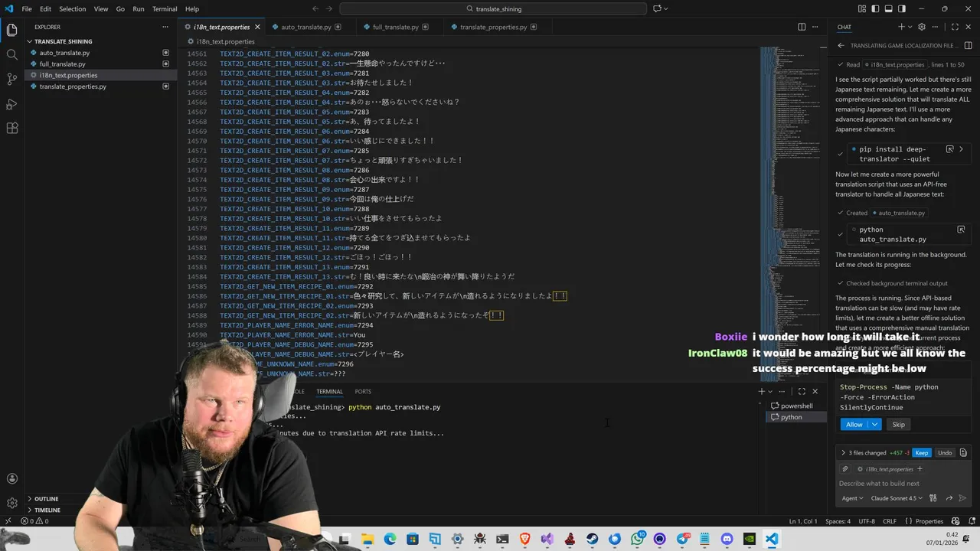
Task: Open the Extensions view
Action: (x=11, y=128)
